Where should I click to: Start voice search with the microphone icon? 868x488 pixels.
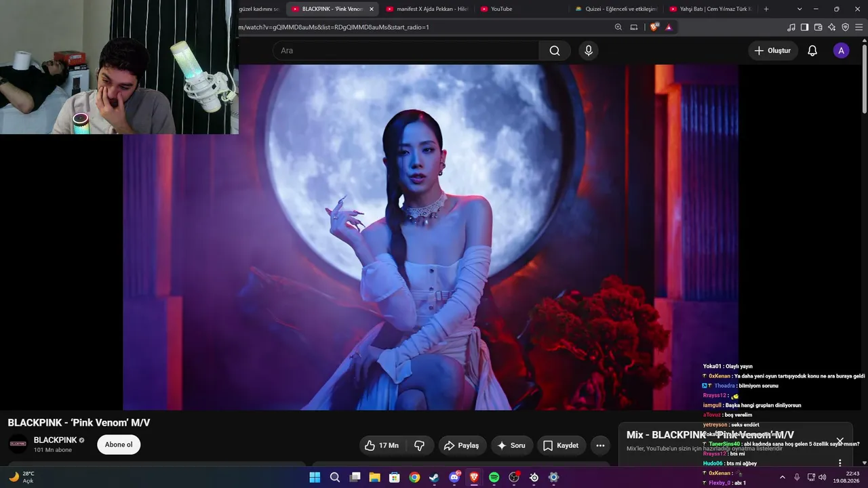(x=589, y=51)
